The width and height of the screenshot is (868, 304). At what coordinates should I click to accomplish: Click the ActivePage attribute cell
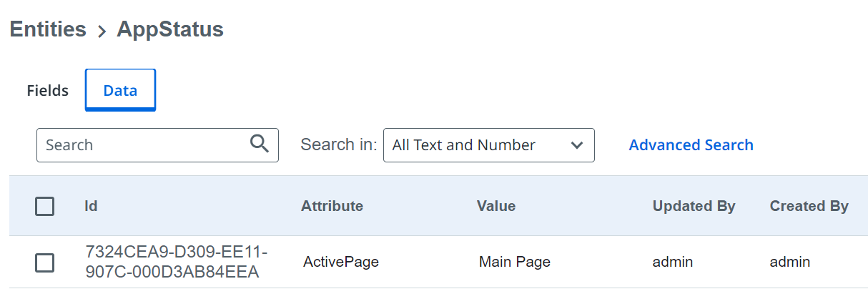[340, 262]
